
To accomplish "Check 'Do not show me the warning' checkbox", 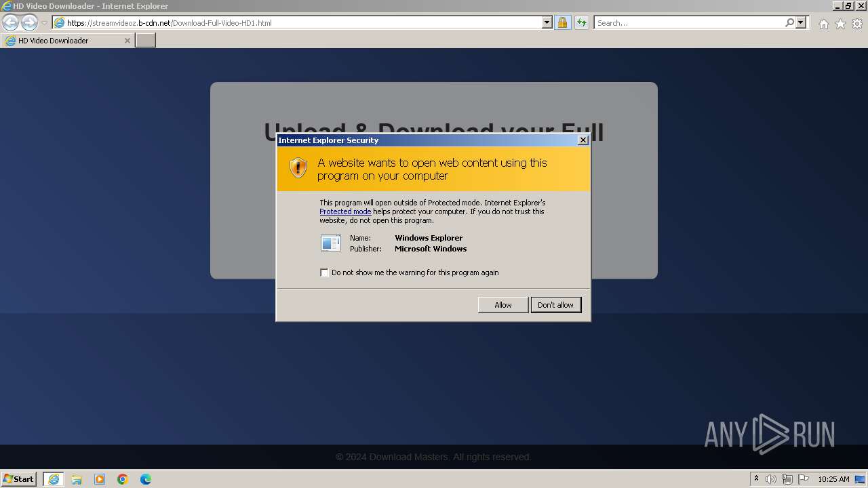I will [x=324, y=272].
